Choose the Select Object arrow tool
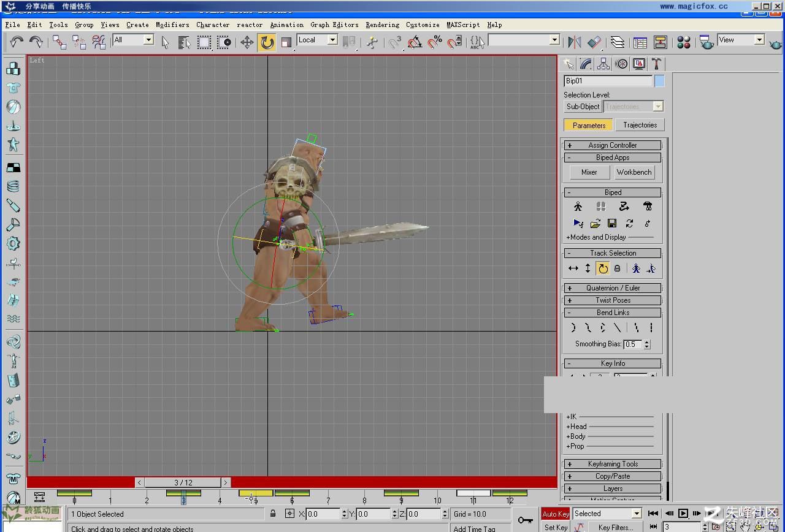 pos(165,42)
